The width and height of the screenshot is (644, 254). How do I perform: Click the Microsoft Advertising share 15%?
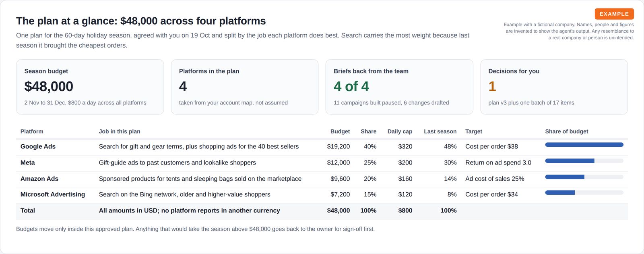370,194
